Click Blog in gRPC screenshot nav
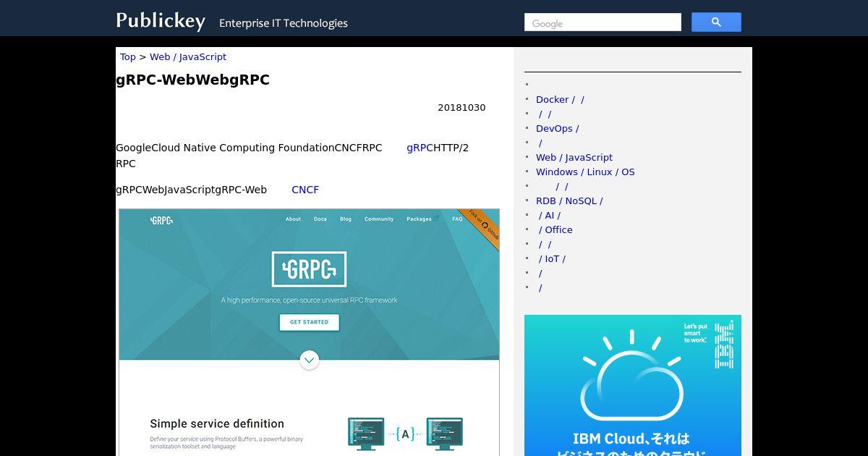The image size is (868, 456). pyautogui.click(x=346, y=219)
